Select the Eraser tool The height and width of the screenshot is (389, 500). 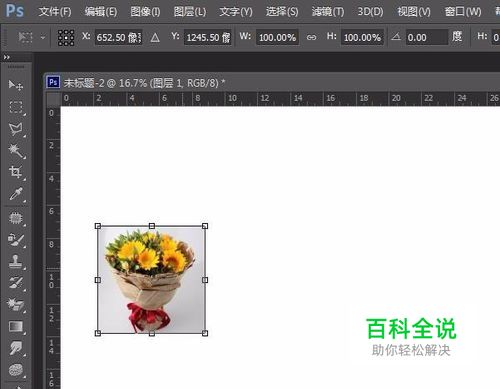coord(16,304)
